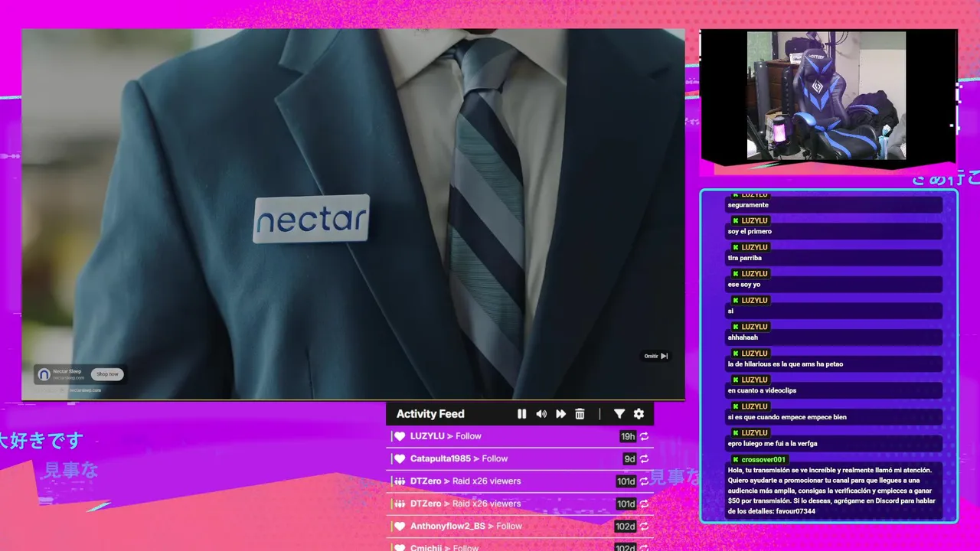Click crossover001 badge icon in chat
Viewport: 980px width, 551px height.
click(736, 460)
